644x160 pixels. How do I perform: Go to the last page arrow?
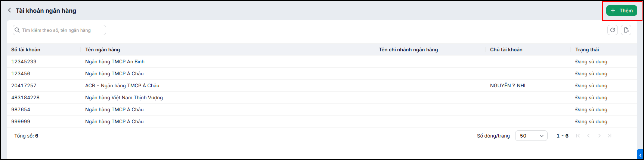click(610, 136)
